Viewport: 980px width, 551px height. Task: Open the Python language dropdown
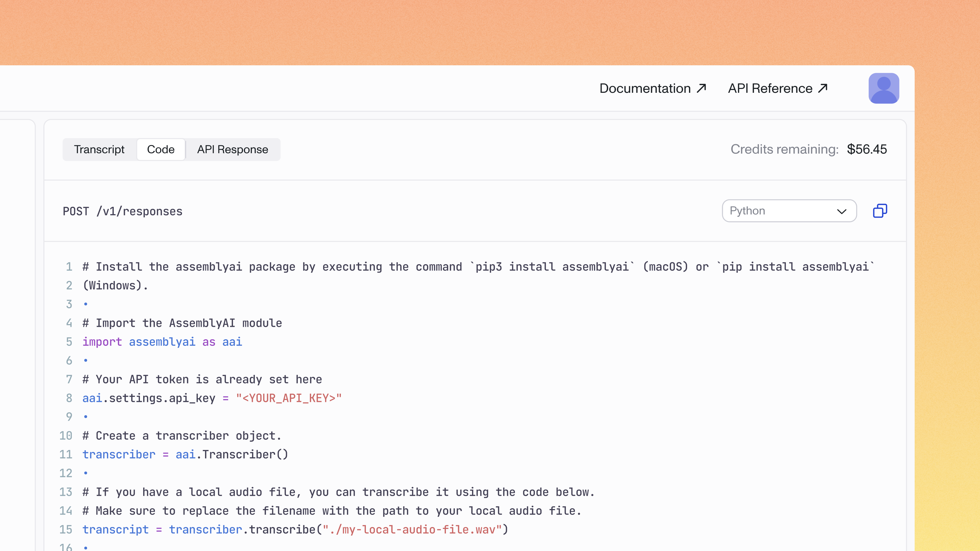(789, 211)
